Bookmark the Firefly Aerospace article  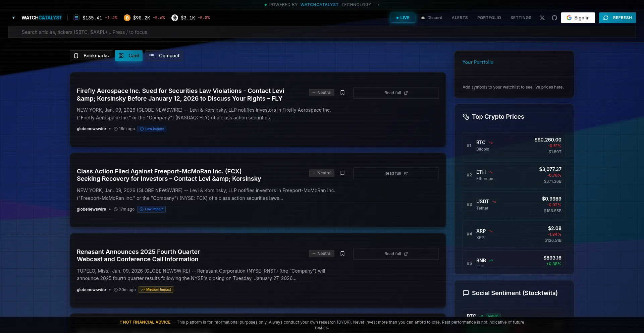tap(342, 93)
